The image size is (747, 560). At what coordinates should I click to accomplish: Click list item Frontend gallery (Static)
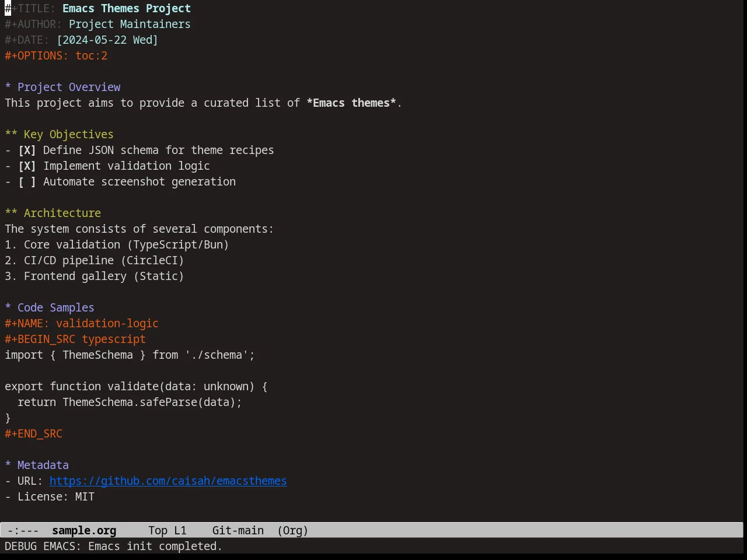pyautogui.click(x=95, y=276)
